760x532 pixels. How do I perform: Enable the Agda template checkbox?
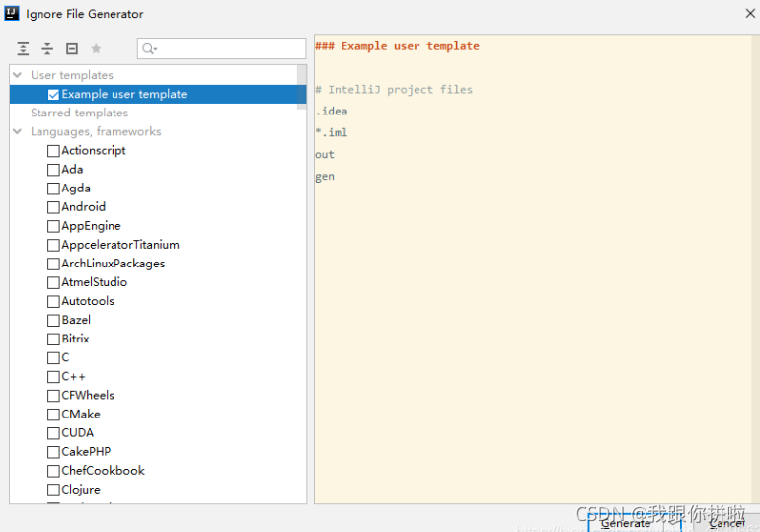54,189
